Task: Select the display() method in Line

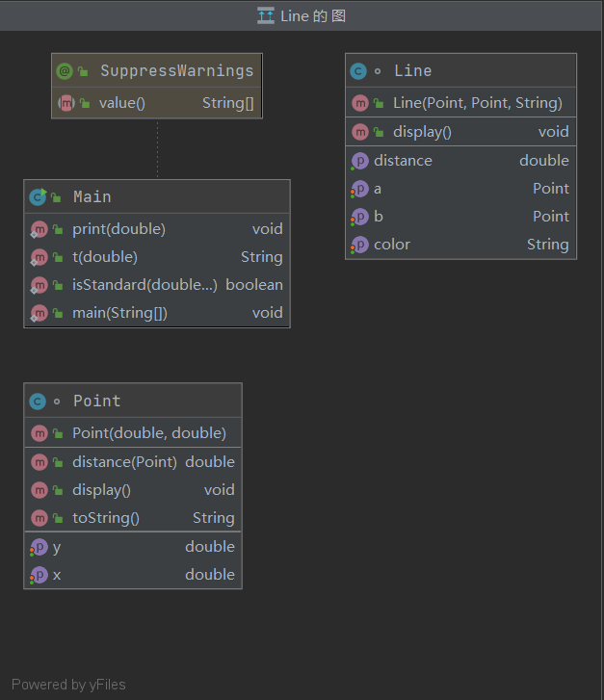Action: tap(460, 132)
